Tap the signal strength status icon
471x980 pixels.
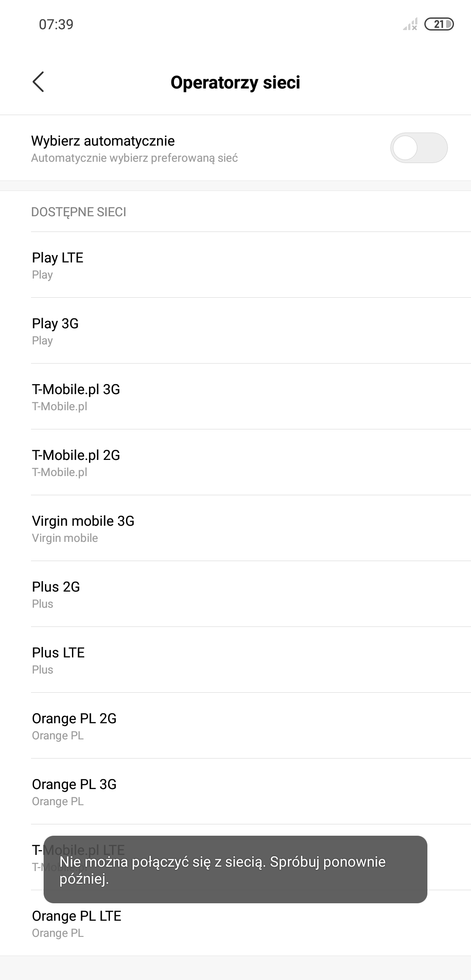[x=410, y=24]
